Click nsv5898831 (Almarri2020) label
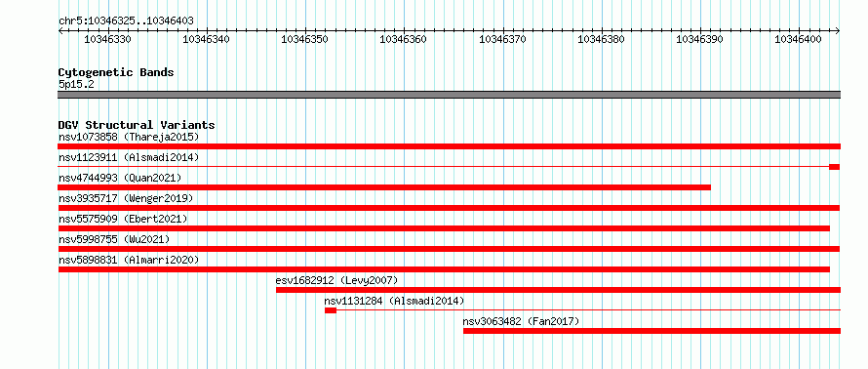The image size is (868, 369). [129, 260]
